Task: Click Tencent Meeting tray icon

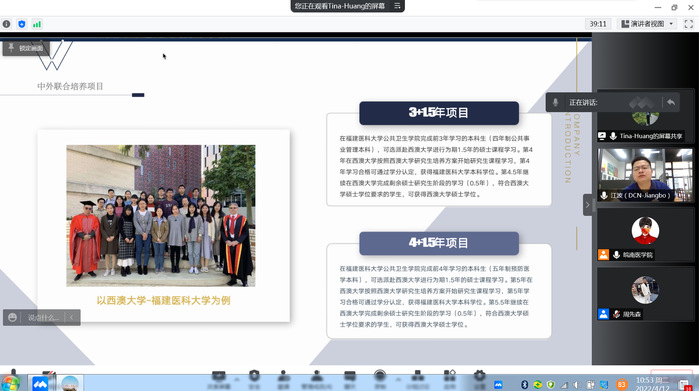Action: pyautogui.click(x=498, y=384)
